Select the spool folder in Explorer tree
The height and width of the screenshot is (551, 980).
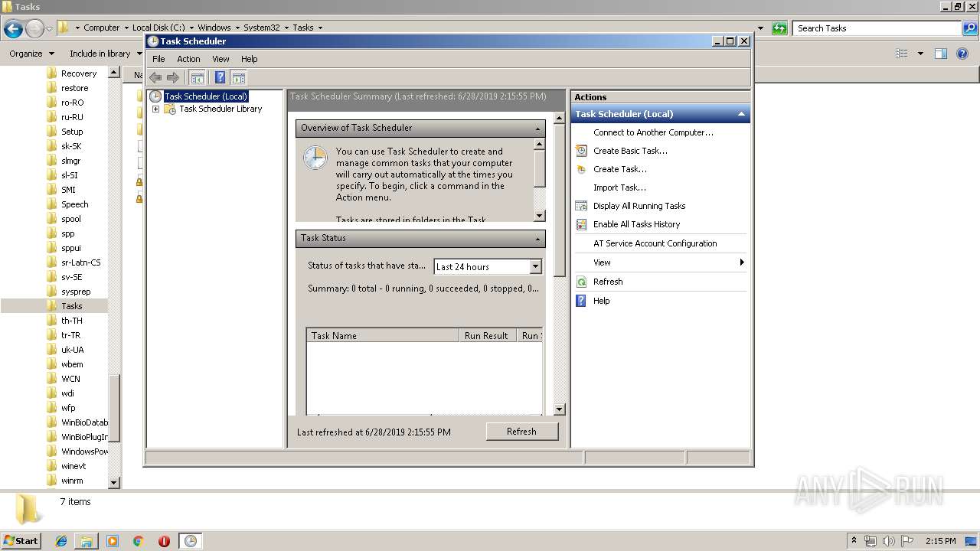70,219
